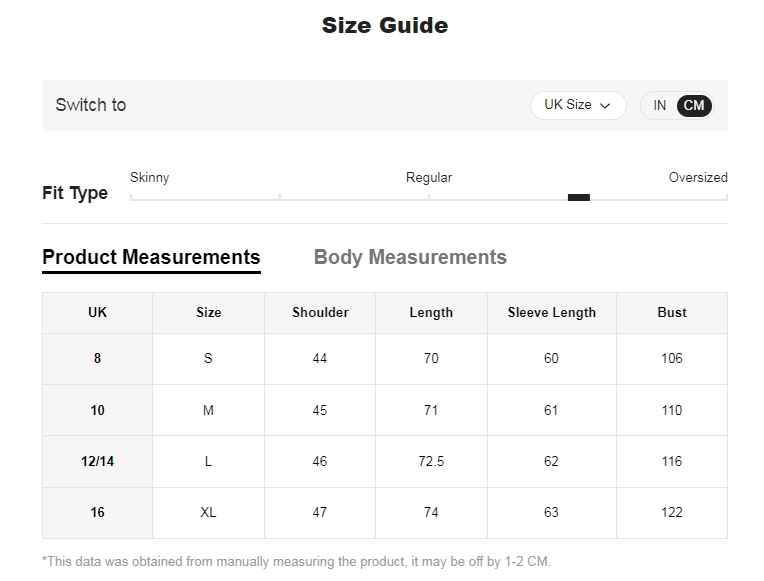This screenshot has height=581, width=764.
Task: Click the Bust column header
Action: coord(672,312)
